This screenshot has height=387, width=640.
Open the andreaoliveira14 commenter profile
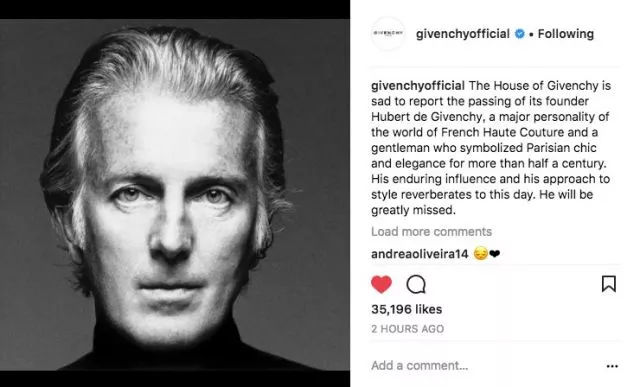pos(420,254)
